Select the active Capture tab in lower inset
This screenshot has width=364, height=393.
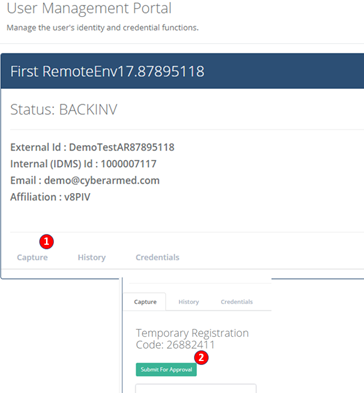click(x=145, y=302)
